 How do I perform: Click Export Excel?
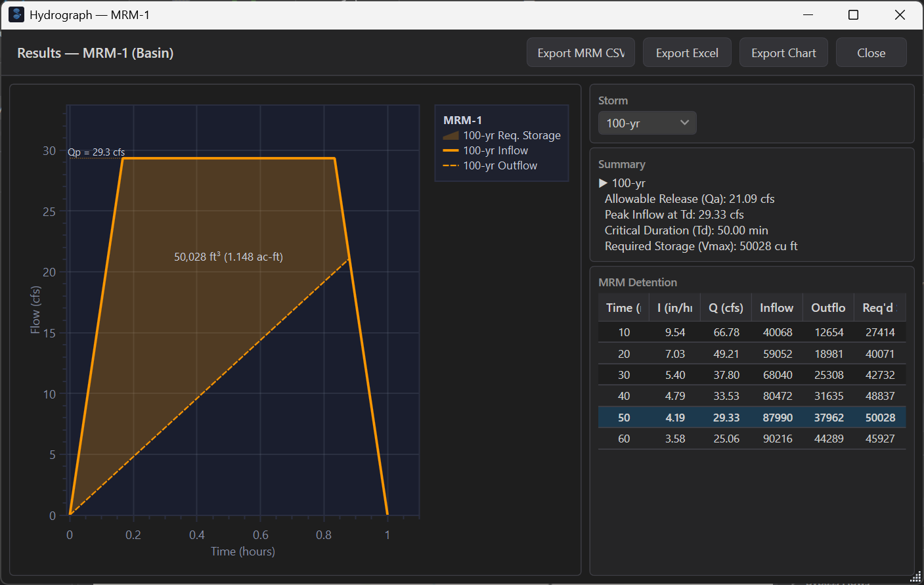[x=687, y=52]
